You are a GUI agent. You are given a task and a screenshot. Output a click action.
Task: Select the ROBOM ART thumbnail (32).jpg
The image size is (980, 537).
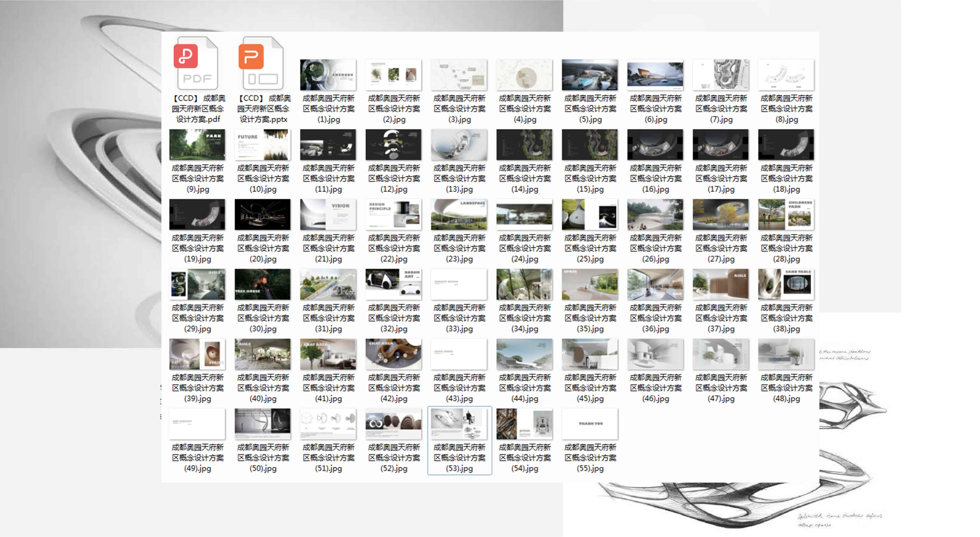coord(393,284)
